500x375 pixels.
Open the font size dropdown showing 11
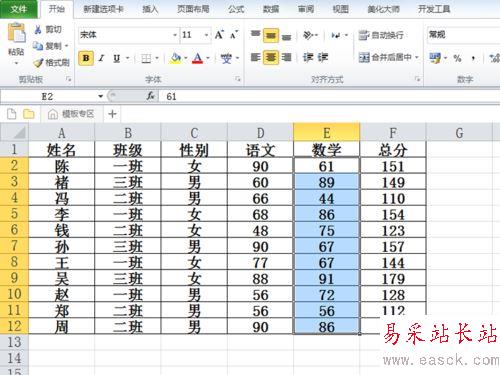[x=206, y=35]
